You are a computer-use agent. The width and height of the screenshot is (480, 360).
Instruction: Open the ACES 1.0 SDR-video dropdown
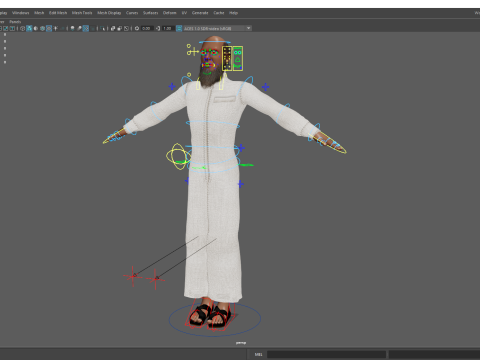[217, 28]
